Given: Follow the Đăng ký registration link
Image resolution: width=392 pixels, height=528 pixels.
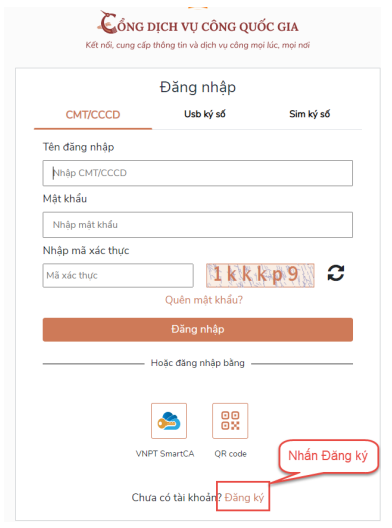Looking at the screenshot, I should click(244, 497).
